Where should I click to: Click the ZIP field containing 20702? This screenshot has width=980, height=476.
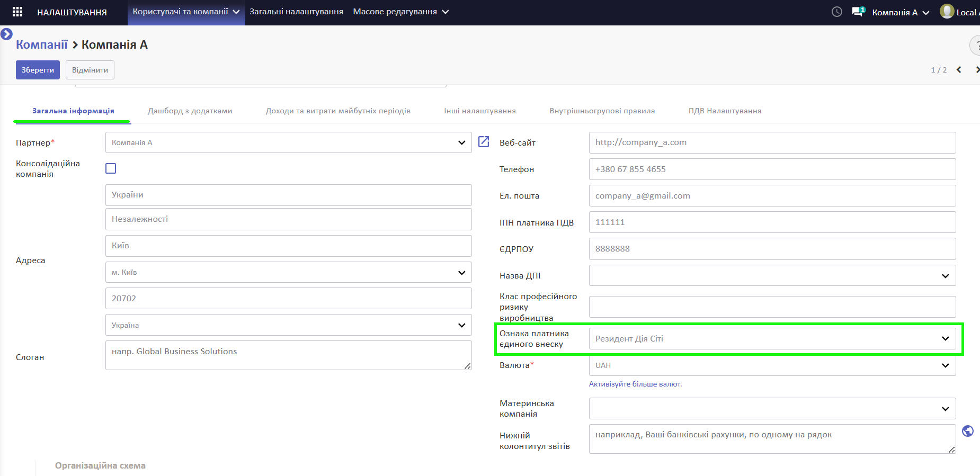pyautogui.click(x=289, y=299)
